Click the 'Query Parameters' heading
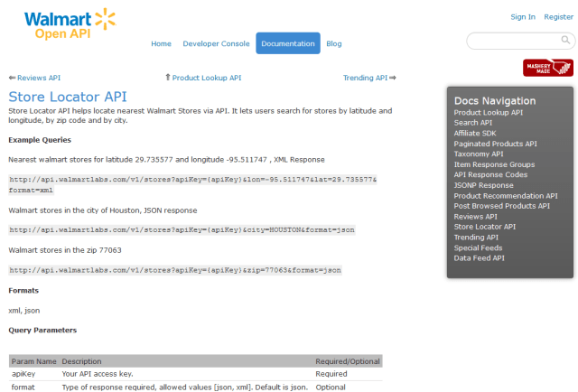Screen dimensions: 578x392 [x=42, y=330]
